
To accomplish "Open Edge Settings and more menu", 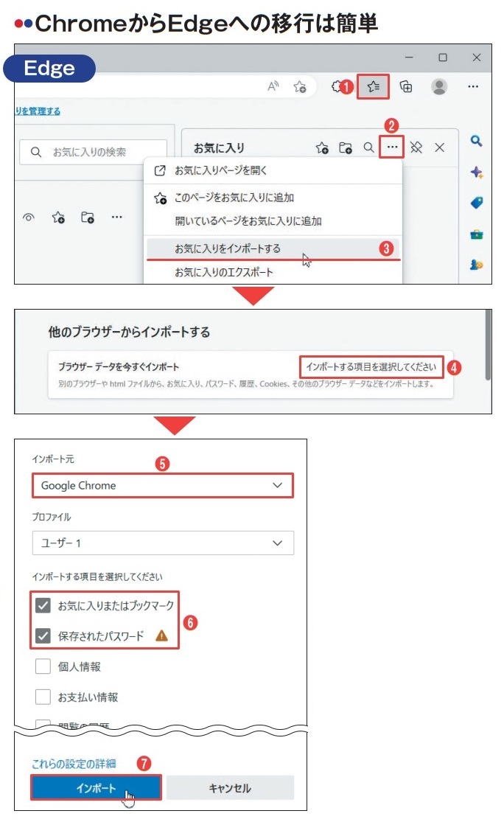I will [472, 86].
